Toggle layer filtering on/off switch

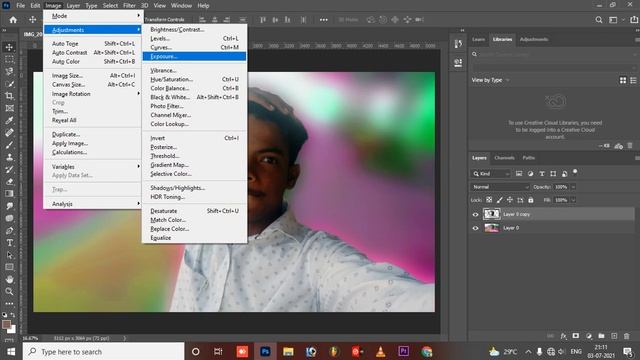(575, 172)
